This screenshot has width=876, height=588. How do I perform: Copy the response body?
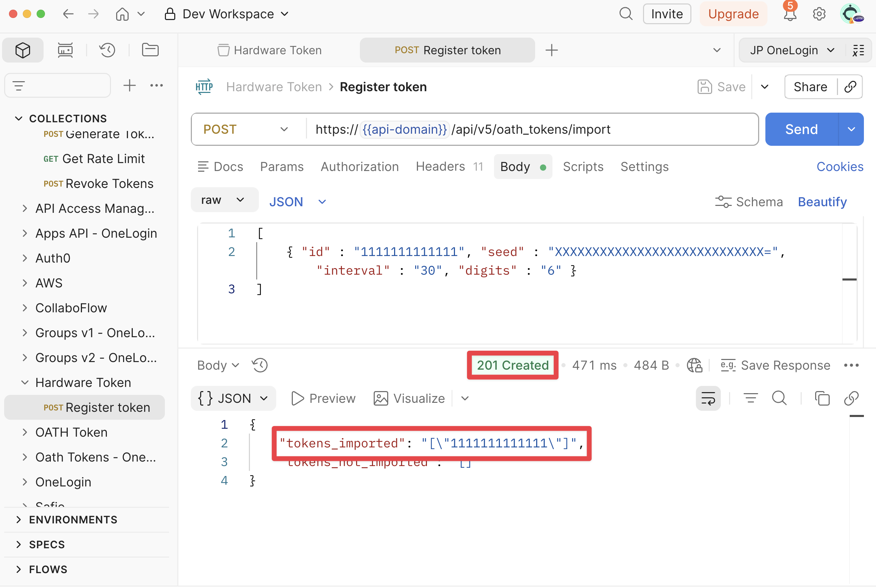(x=822, y=398)
